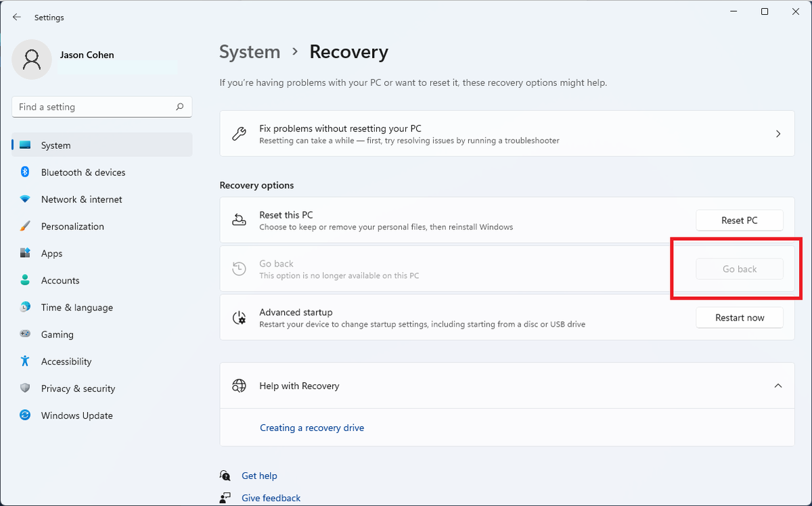
Task: Minimize the Settings window
Action: point(734,11)
